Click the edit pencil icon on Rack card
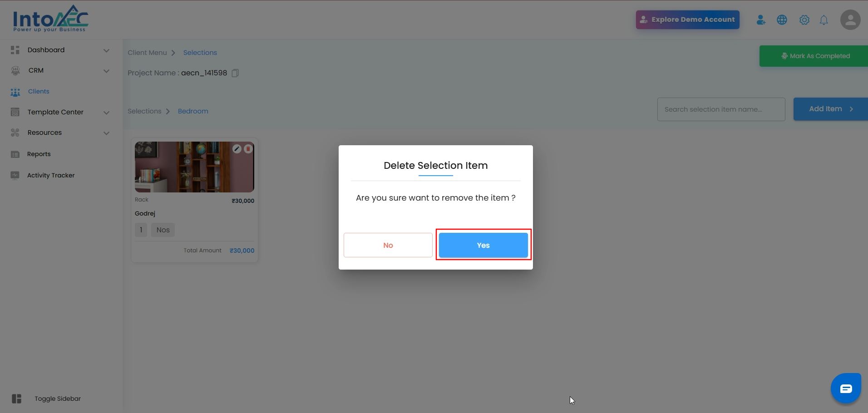Screen dimensions: 868x413 [237, 149]
